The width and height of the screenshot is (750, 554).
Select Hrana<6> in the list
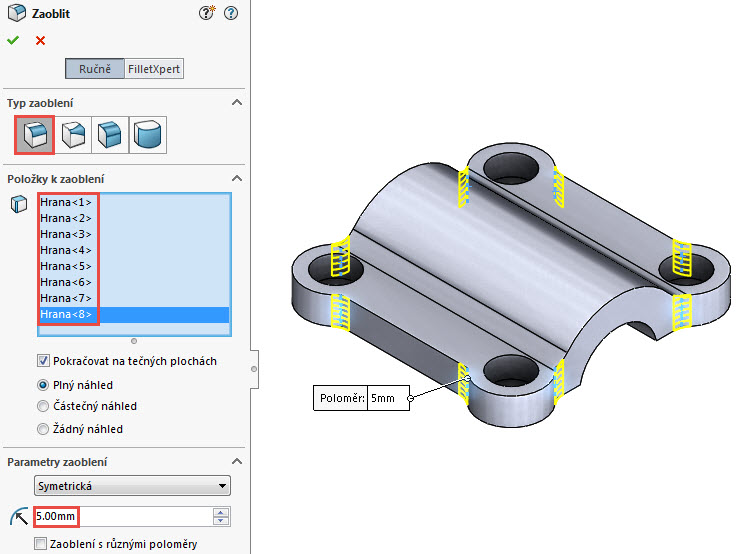pos(134,282)
